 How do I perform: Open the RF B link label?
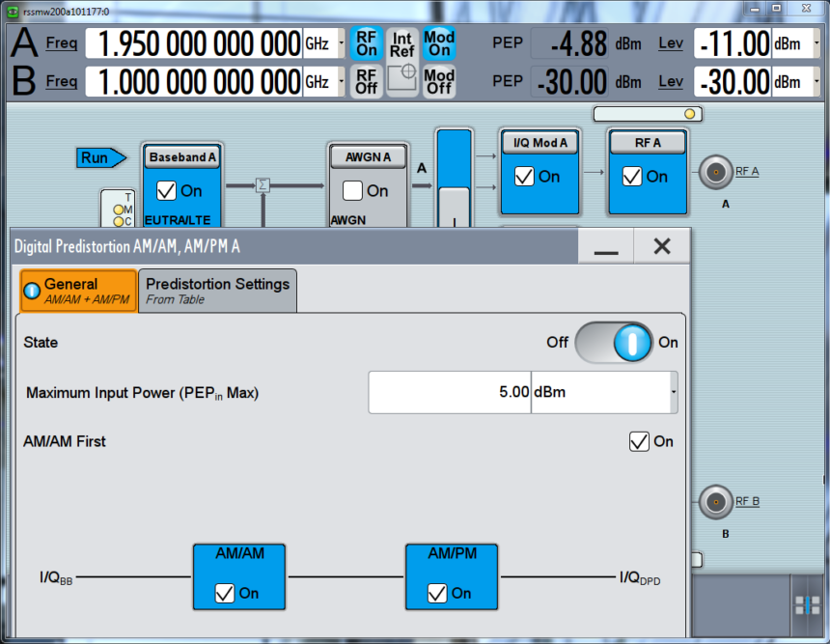pyautogui.click(x=747, y=501)
